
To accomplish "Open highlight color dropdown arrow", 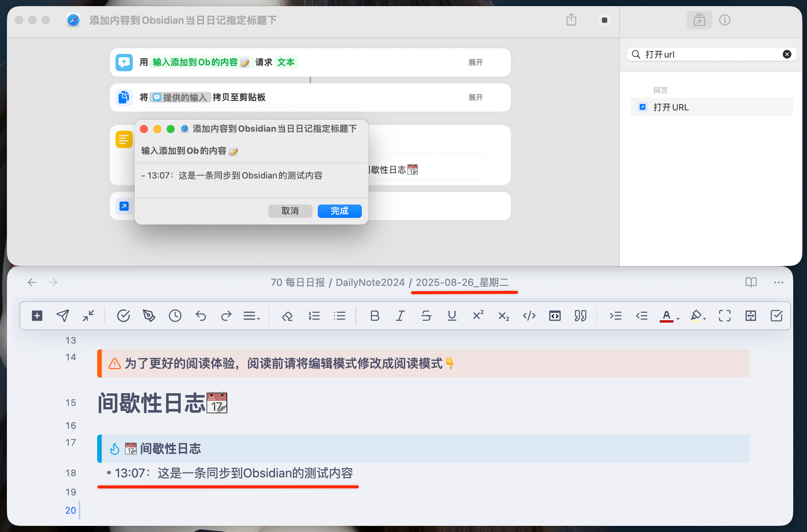I will (704, 319).
